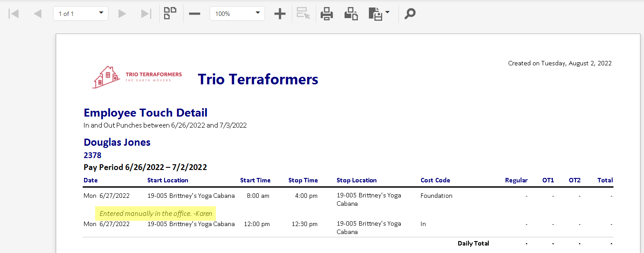Click the next page arrow
This screenshot has width=644, height=253.
(x=123, y=14)
